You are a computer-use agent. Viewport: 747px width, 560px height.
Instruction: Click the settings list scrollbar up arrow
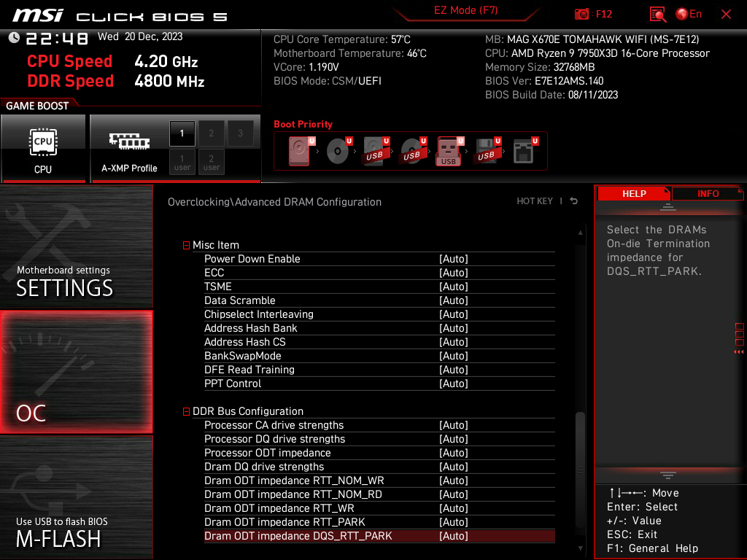click(580, 233)
